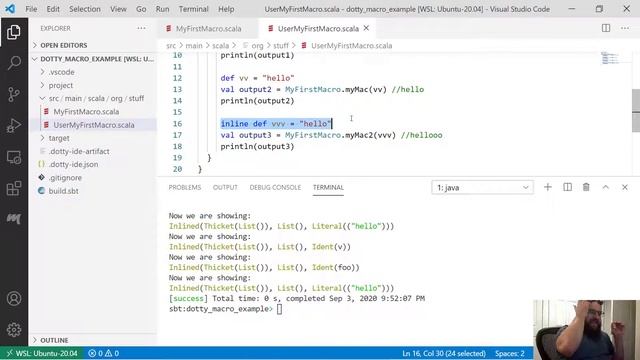Switch to the DEBUG CONSOLE tab

point(275,187)
